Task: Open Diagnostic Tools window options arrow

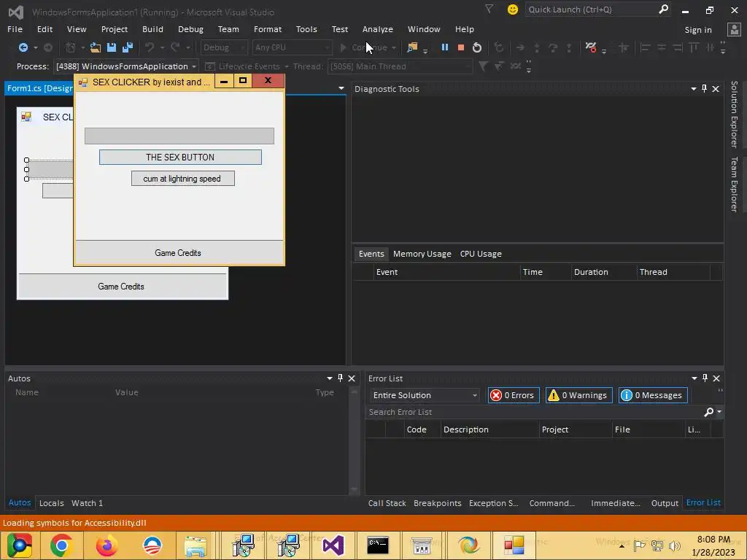Action: point(694,88)
